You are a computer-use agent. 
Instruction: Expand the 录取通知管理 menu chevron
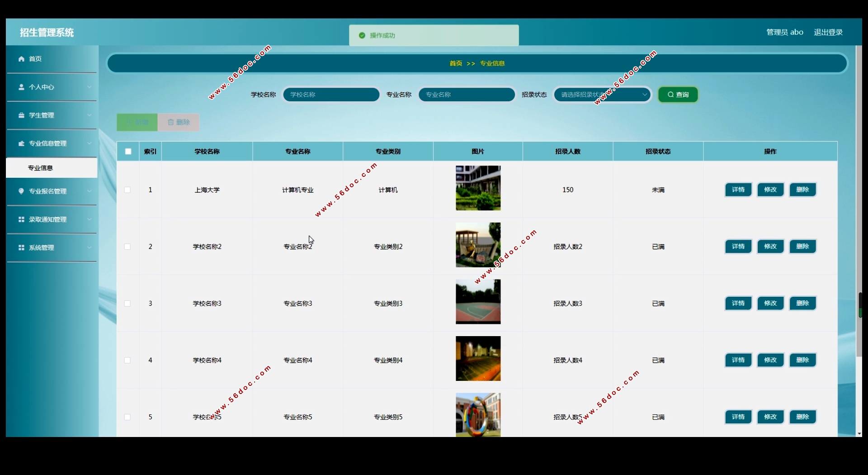pos(89,219)
